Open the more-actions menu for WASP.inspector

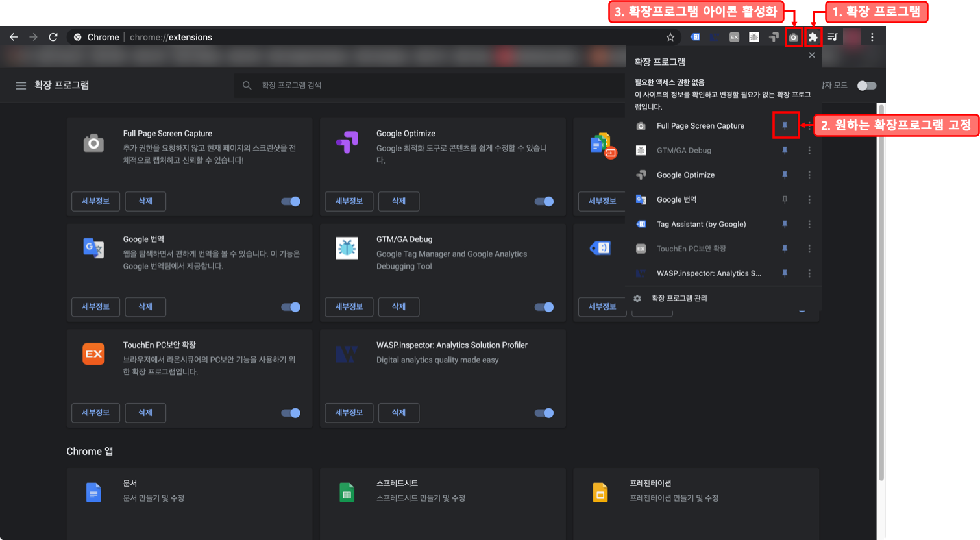pyautogui.click(x=809, y=273)
